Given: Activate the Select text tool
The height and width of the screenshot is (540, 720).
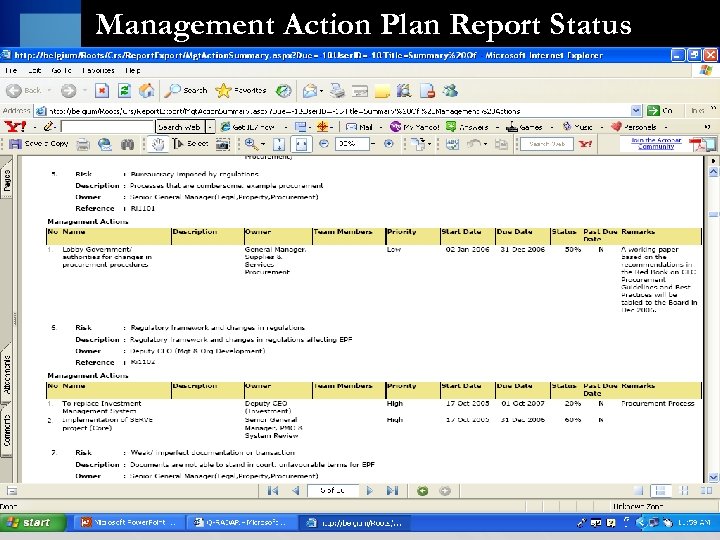Looking at the screenshot, I should point(191,144).
